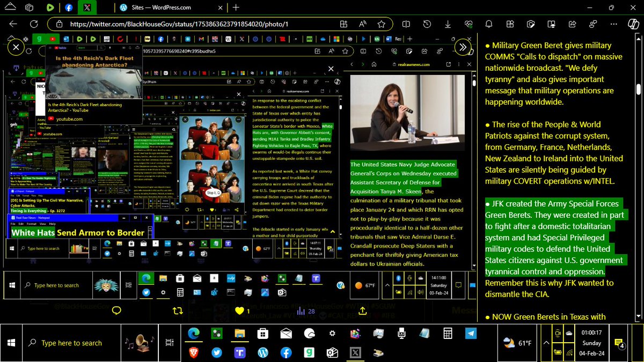
Task: Toggle the browser split screen icon
Action: point(406,24)
